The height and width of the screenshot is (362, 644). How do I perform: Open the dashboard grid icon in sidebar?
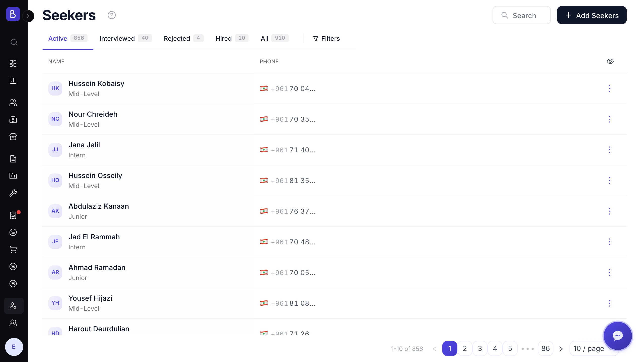(13, 63)
